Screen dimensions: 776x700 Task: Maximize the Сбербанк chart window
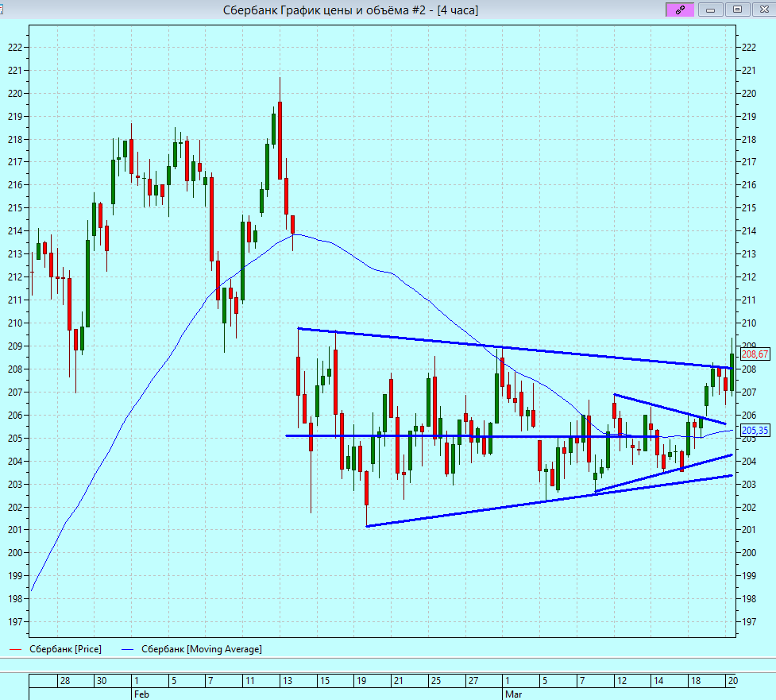(x=737, y=10)
